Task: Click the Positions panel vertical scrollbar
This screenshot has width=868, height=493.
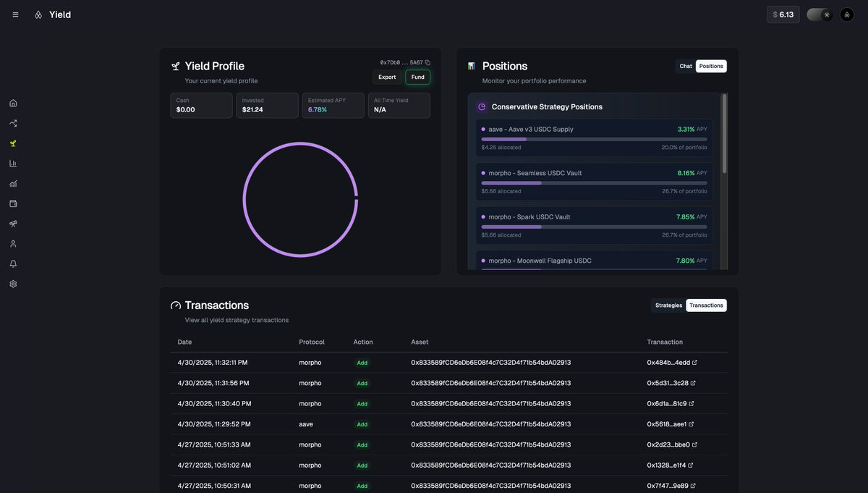Action: click(724, 134)
